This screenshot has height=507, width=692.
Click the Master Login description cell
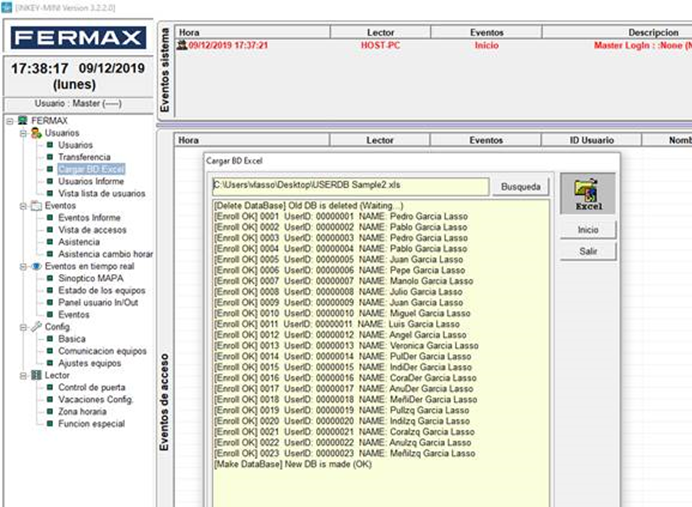coord(643,45)
